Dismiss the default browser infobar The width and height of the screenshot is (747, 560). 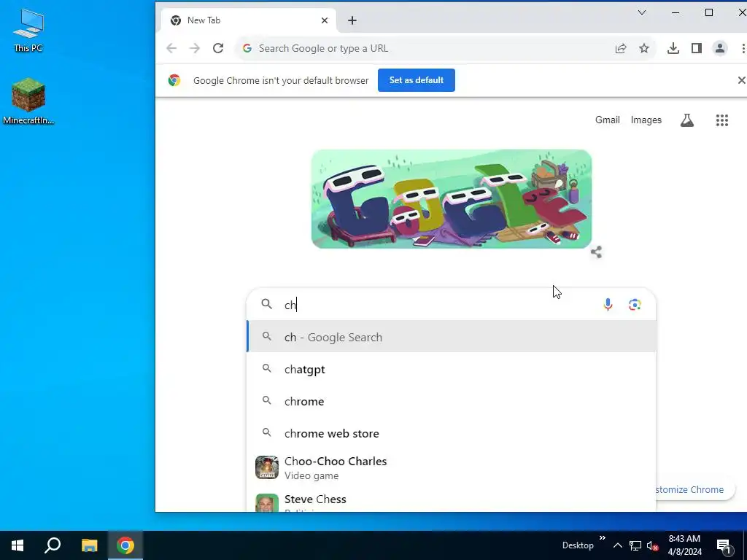point(741,80)
